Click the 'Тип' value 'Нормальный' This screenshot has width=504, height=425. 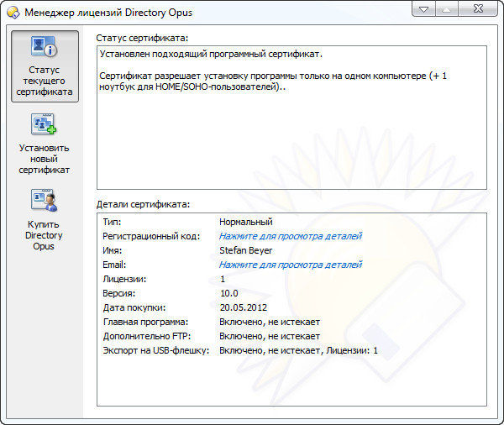click(x=245, y=222)
